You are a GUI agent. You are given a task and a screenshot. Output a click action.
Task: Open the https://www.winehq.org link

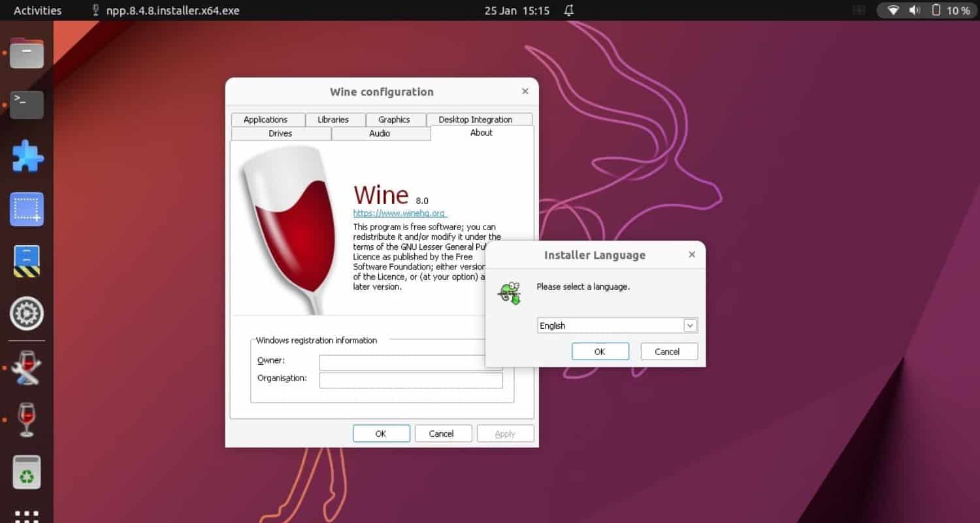click(x=399, y=213)
